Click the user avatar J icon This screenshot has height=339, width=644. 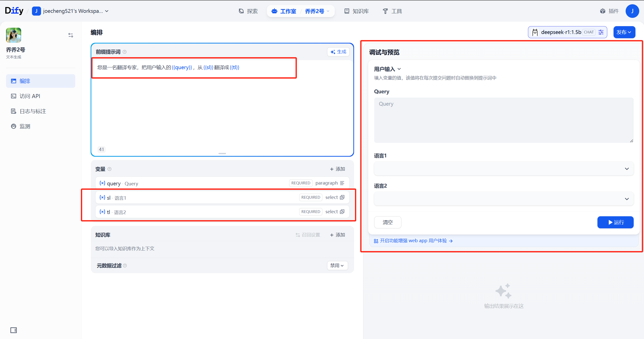pyautogui.click(x=632, y=11)
